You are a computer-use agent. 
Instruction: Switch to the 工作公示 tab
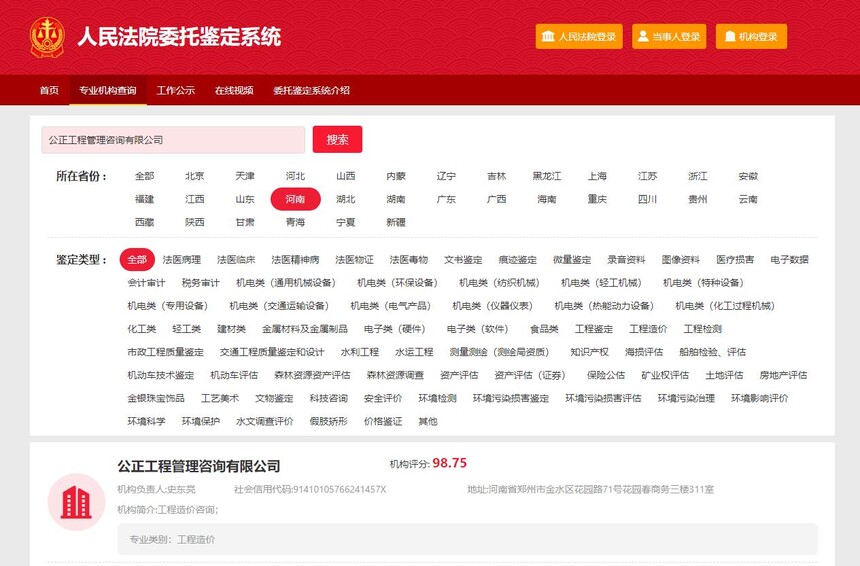tap(176, 90)
